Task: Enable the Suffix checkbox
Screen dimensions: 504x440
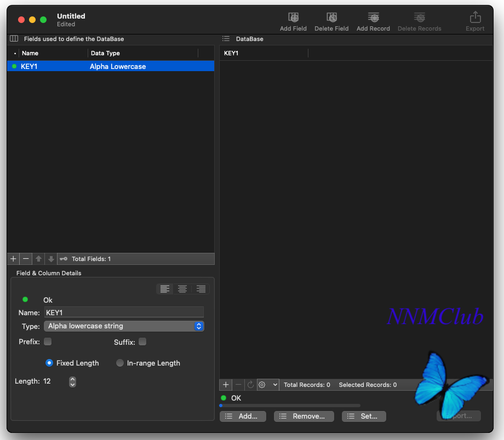Action: (142, 341)
